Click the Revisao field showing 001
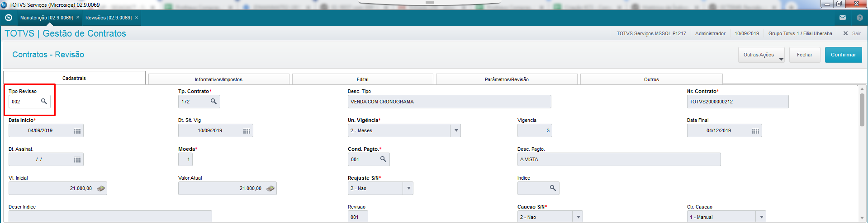This screenshot has width=868, height=223. 358,216
